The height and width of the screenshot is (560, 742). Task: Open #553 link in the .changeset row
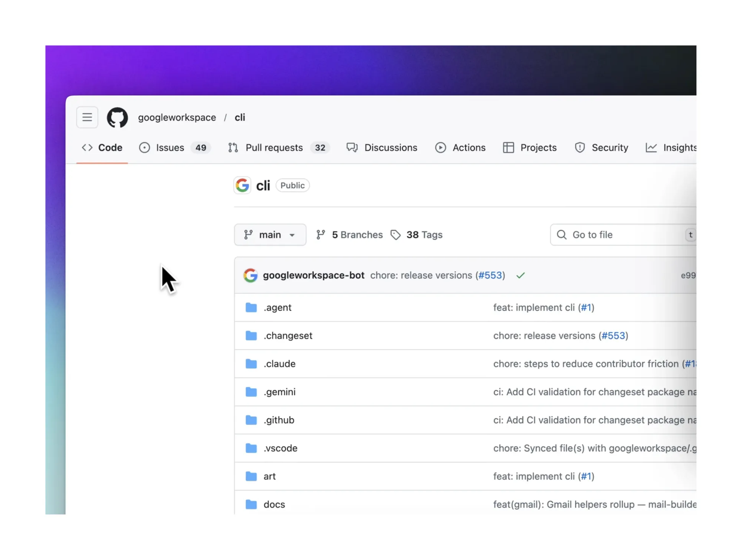point(613,336)
